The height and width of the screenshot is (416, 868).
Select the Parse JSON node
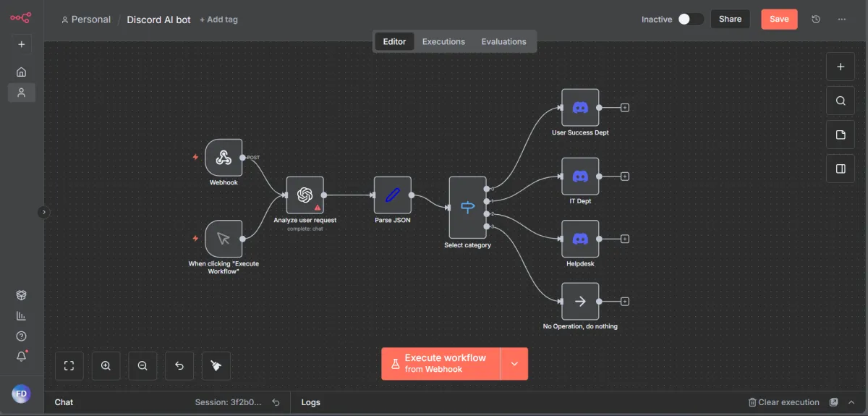(393, 195)
